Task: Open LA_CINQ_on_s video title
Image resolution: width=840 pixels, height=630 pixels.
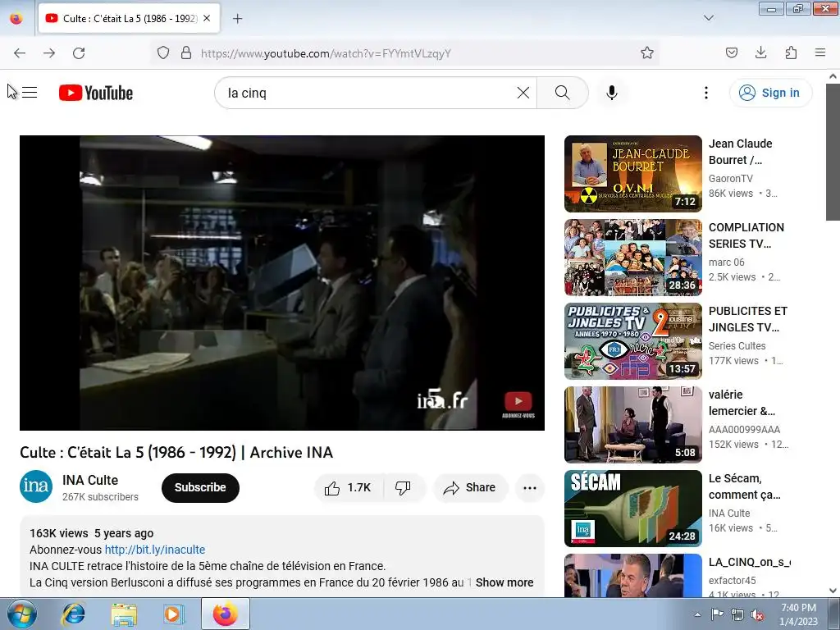Action: tap(750, 562)
